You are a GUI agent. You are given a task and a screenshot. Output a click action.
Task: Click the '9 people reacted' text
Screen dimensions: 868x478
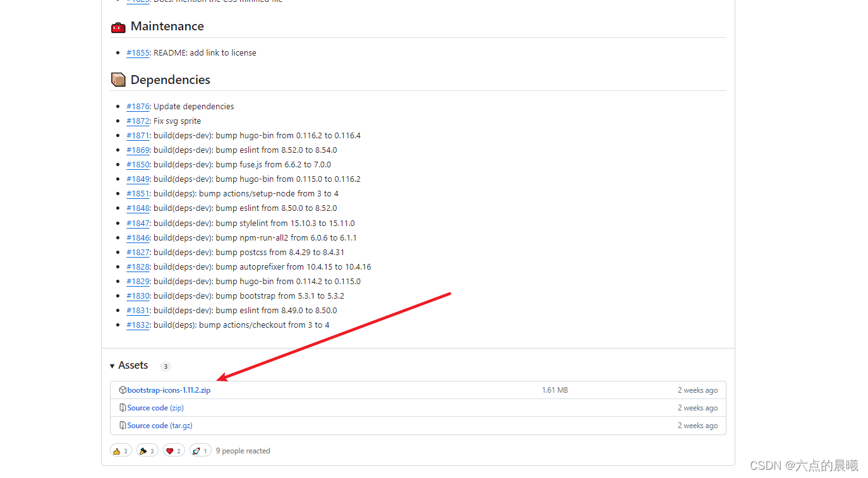(x=243, y=451)
